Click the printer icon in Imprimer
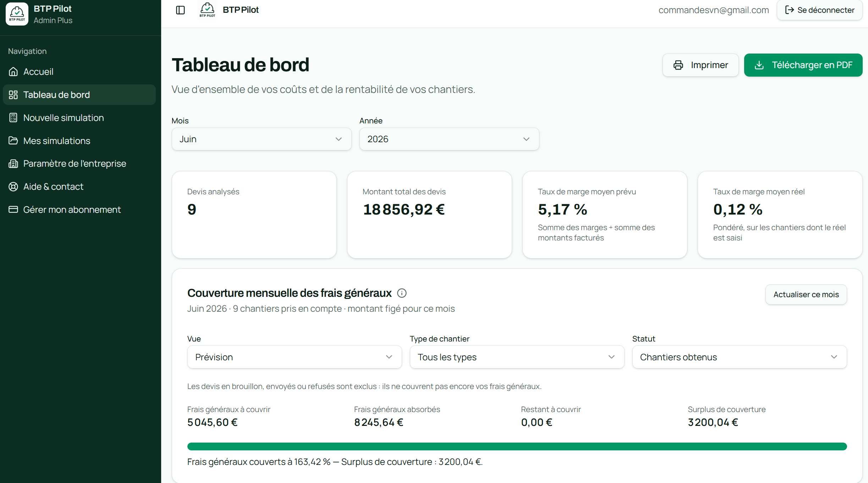Screen dimensions: 868x483 (678, 65)
